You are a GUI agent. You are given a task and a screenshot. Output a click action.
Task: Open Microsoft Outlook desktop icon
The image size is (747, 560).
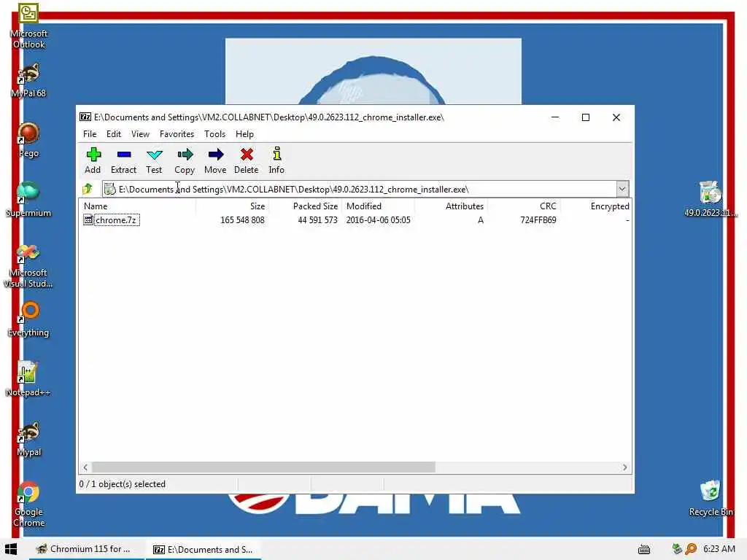tap(28, 26)
